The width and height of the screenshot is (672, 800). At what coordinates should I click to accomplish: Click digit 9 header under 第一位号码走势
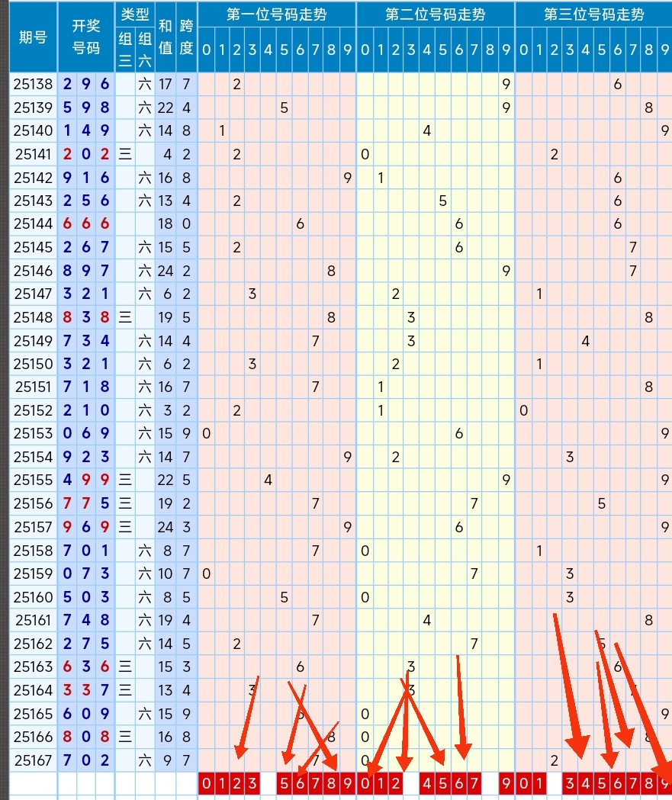348,50
